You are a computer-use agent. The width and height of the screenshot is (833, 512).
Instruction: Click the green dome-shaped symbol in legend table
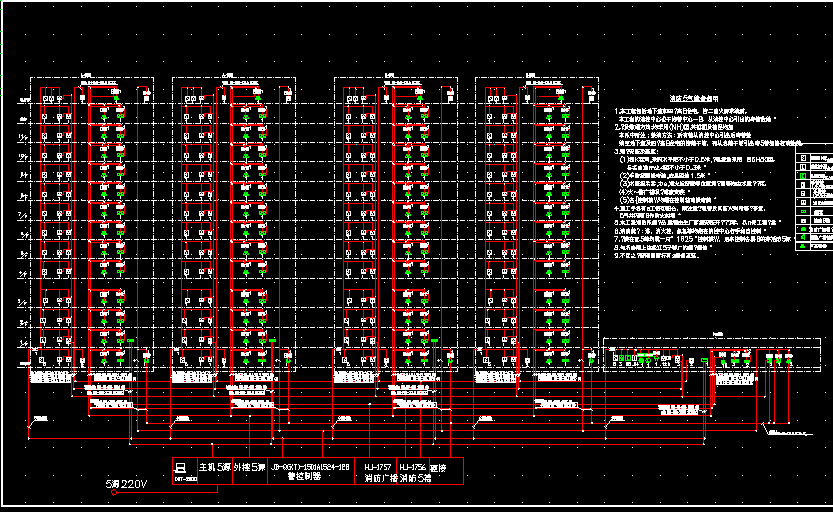pyautogui.click(x=803, y=229)
